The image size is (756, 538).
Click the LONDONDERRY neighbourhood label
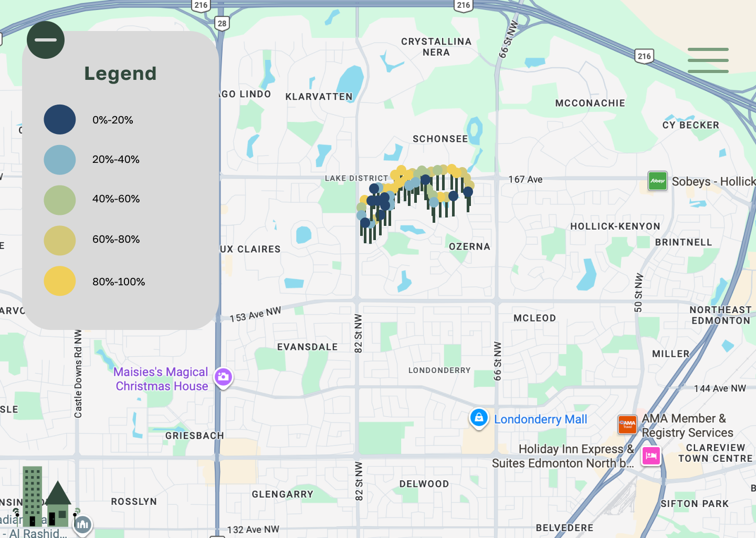click(440, 370)
